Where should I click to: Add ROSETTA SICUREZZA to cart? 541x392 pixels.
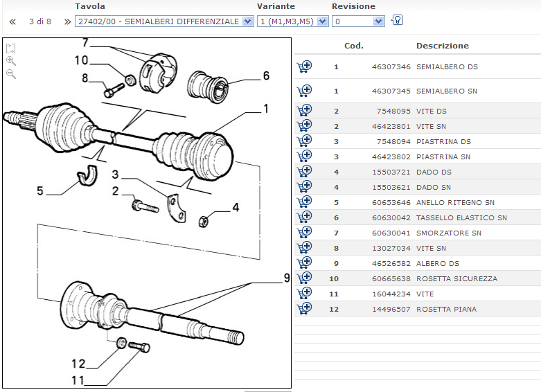(x=304, y=278)
